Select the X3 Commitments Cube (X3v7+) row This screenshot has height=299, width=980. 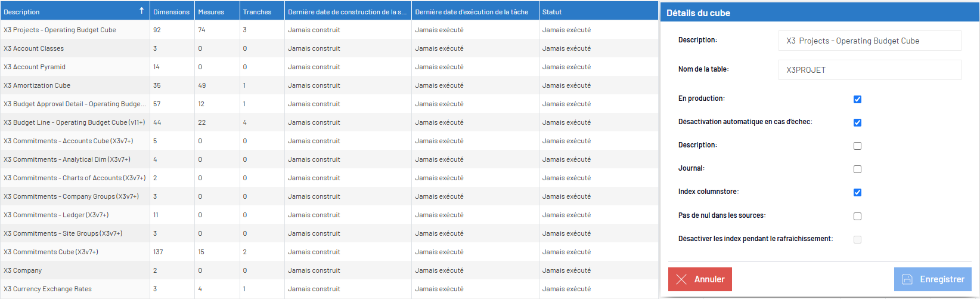tap(328, 252)
